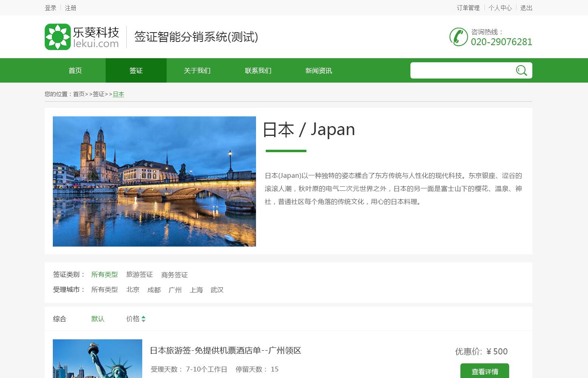This screenshot has height=378, width=588.
Task: Select the 旅游签证 visa type filter
Action: (x=139, y=275)
